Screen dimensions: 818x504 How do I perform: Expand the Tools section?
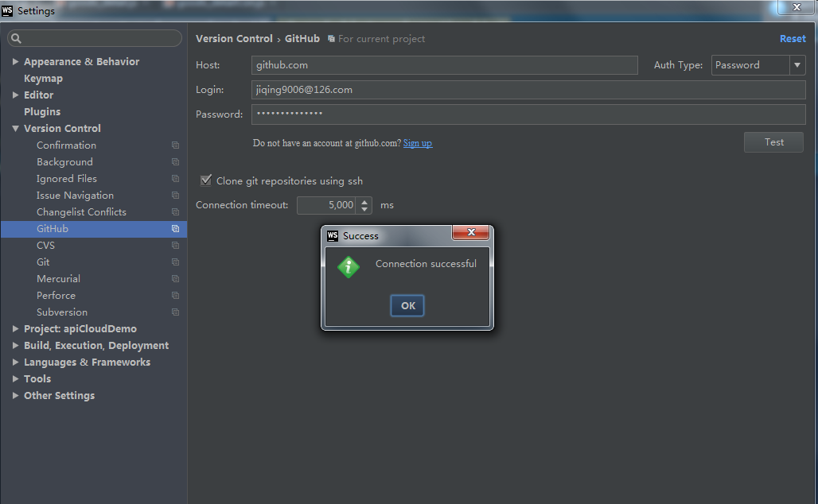tap(15, 379)
